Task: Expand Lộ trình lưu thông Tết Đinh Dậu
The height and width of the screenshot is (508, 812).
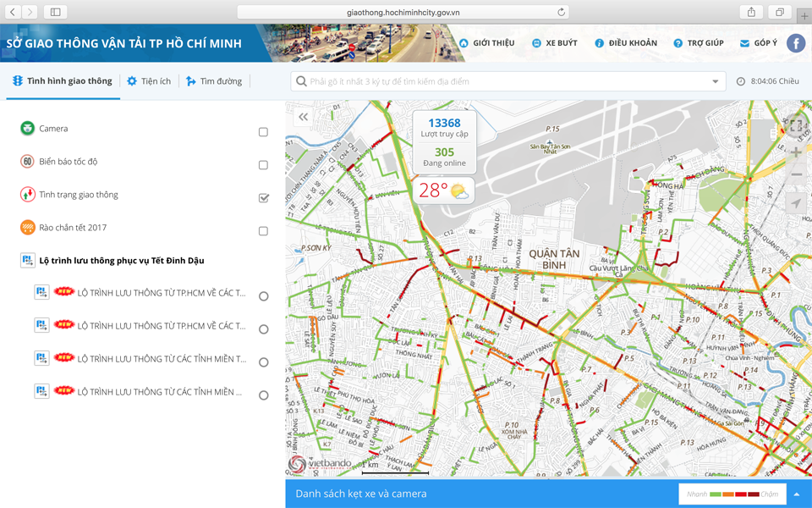Action: [122, 261]
